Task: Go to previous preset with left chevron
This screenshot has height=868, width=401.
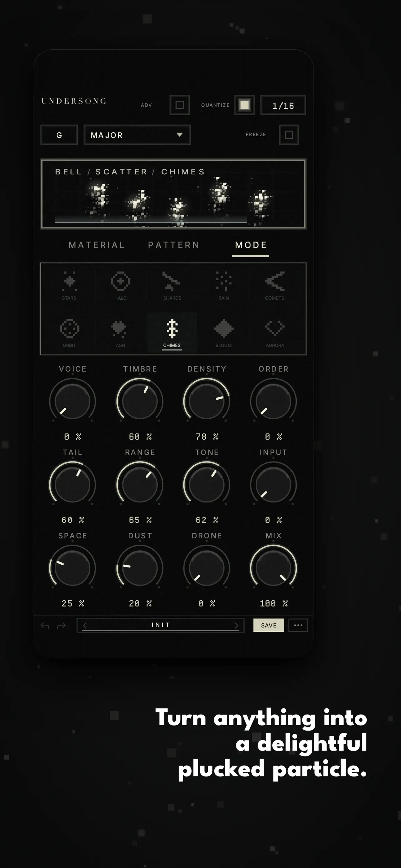Action: click(x=85, y=626)
